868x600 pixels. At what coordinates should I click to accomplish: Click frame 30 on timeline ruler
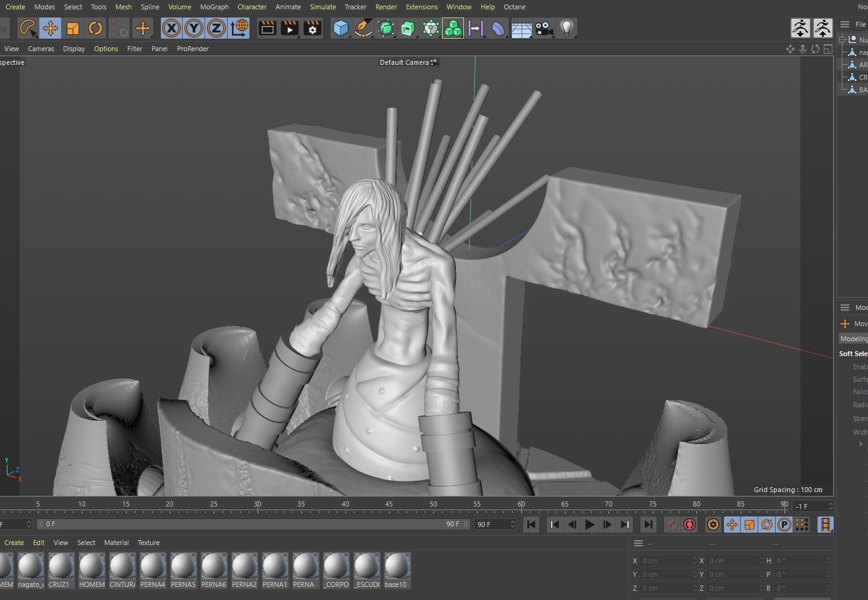point(258,504)
